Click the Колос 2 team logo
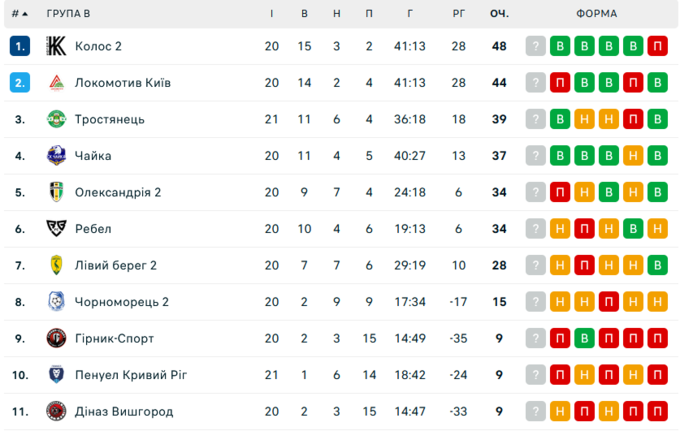This screenshot has width=680, height=431. point(56,46)
